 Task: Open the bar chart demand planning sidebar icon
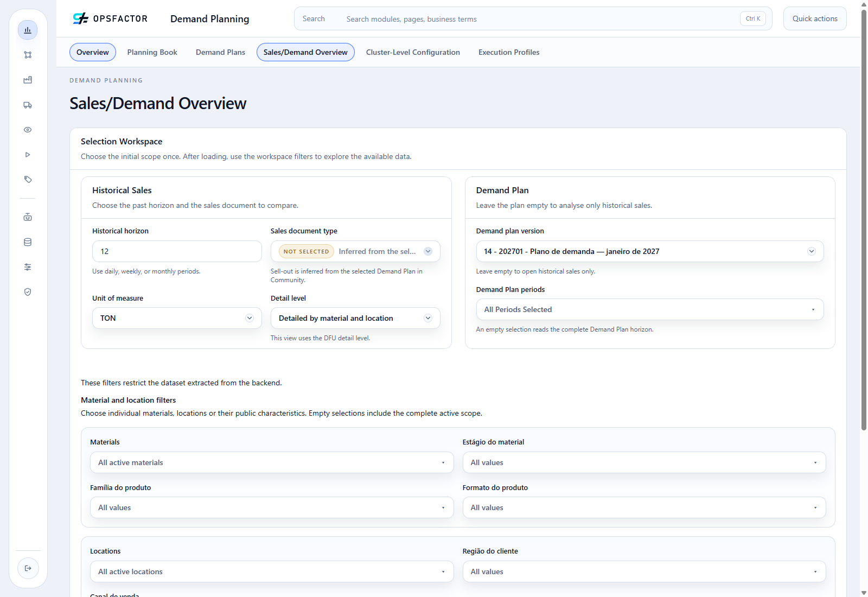click(28, 30)
